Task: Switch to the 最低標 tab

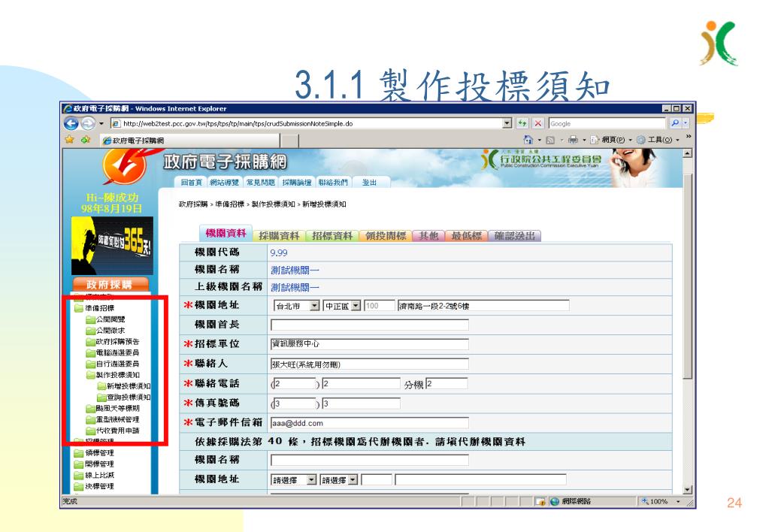Action: tap(466, 236)
